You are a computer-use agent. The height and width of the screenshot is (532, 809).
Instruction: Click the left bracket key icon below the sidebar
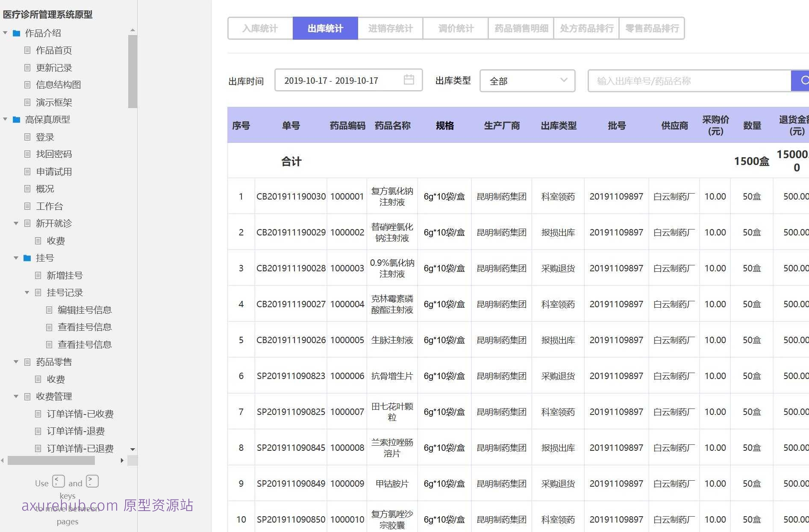coord(58,481)
